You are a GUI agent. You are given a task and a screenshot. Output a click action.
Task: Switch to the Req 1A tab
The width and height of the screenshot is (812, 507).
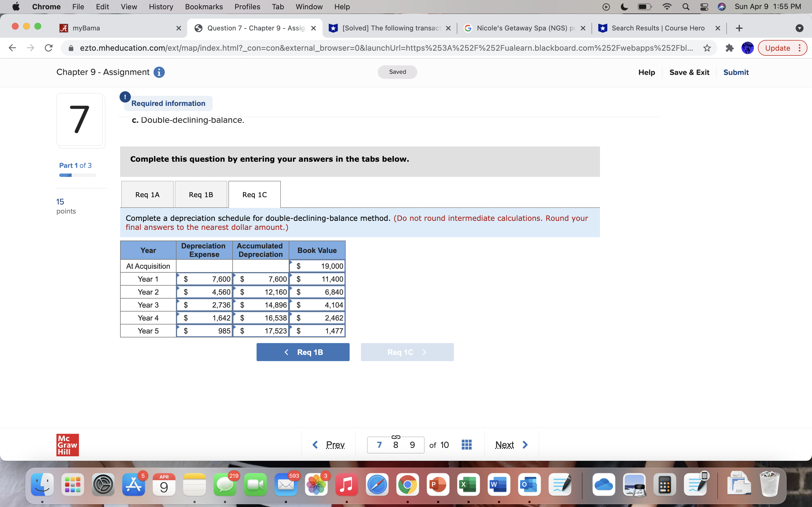coord(147,194)
